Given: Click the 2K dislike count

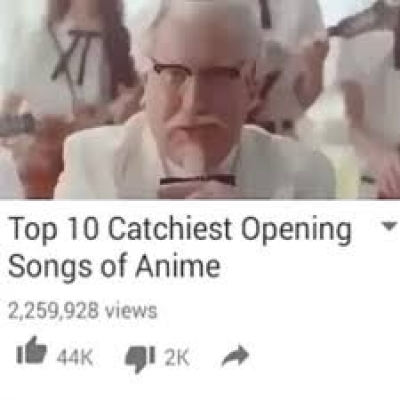Looking at the screenshot, I should 177,358.
